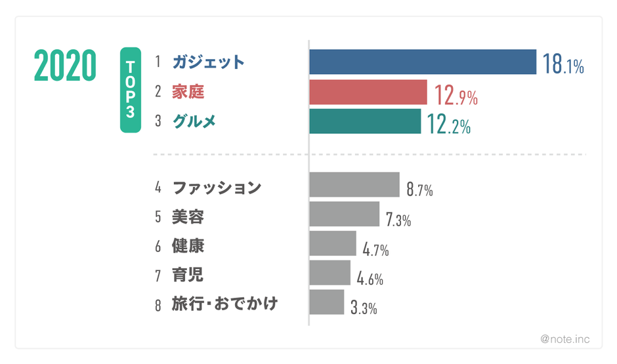Select the グルメ category label
Image resolution: width=617 pixels, height=364 pixels.
point(194,121)
